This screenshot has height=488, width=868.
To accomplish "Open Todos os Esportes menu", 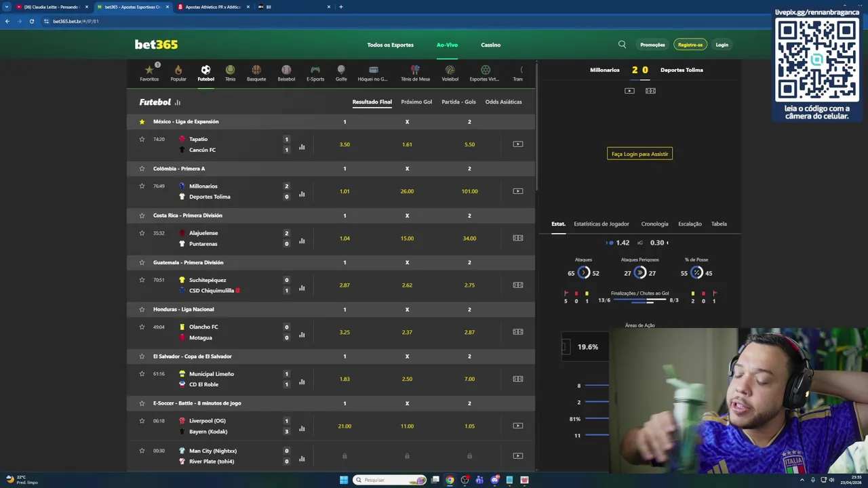I will [x=390, y=45].
